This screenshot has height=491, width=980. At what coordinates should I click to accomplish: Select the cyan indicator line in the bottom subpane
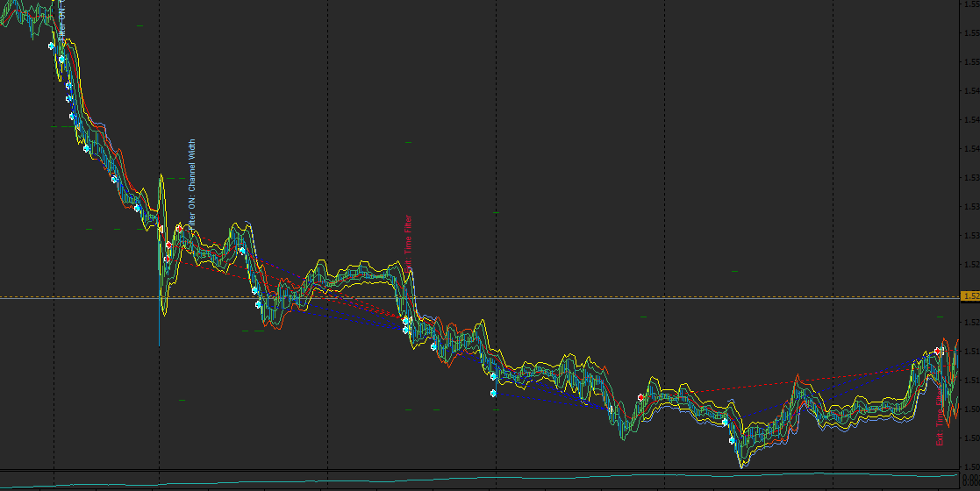click(479, 479)
